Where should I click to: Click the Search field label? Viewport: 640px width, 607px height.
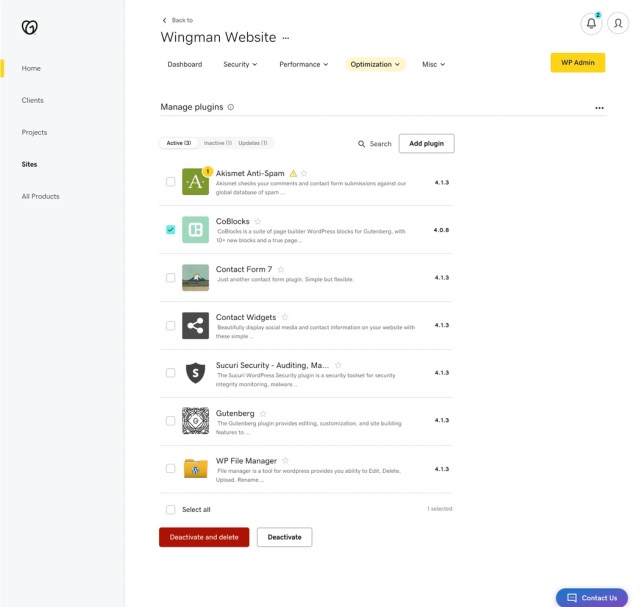coord(380,144)
